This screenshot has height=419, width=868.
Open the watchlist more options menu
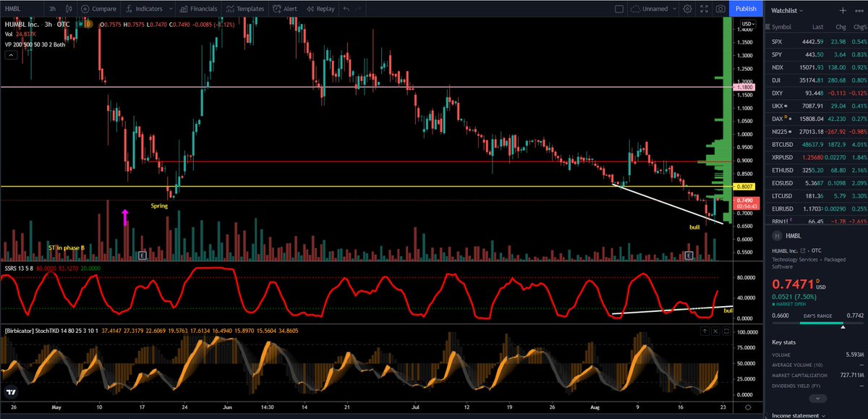tap(858, 11)
